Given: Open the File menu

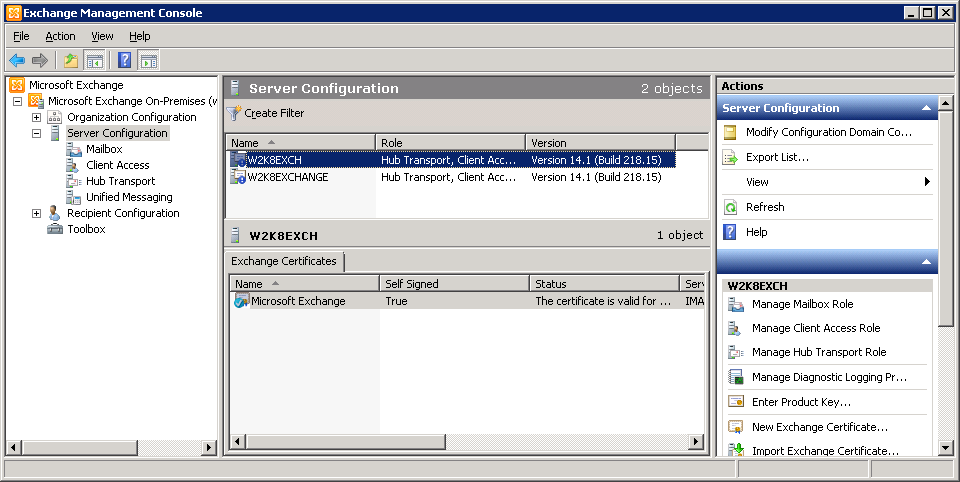Looking at the screenshot, I should [21, 36].
